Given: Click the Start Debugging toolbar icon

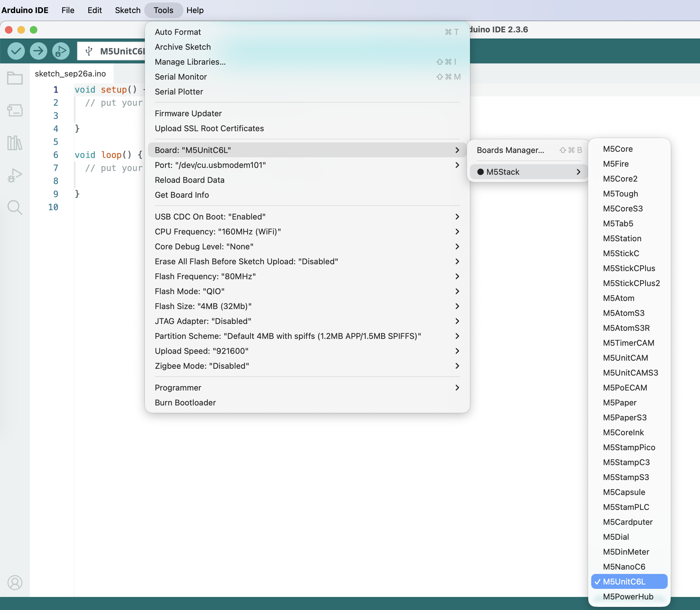Looking at the screenshot, I should click(61, 51).
